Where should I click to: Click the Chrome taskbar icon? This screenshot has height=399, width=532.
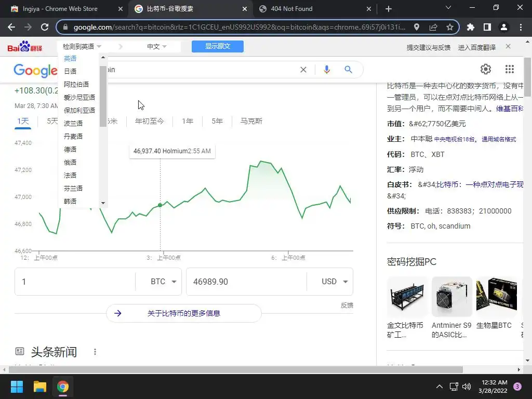coord(63,387)
